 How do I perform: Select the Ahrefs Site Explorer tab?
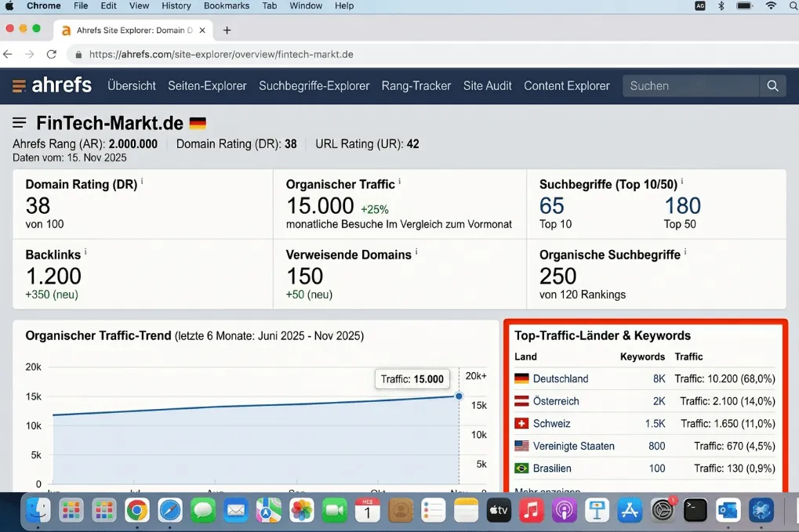(x=133, y=30)
